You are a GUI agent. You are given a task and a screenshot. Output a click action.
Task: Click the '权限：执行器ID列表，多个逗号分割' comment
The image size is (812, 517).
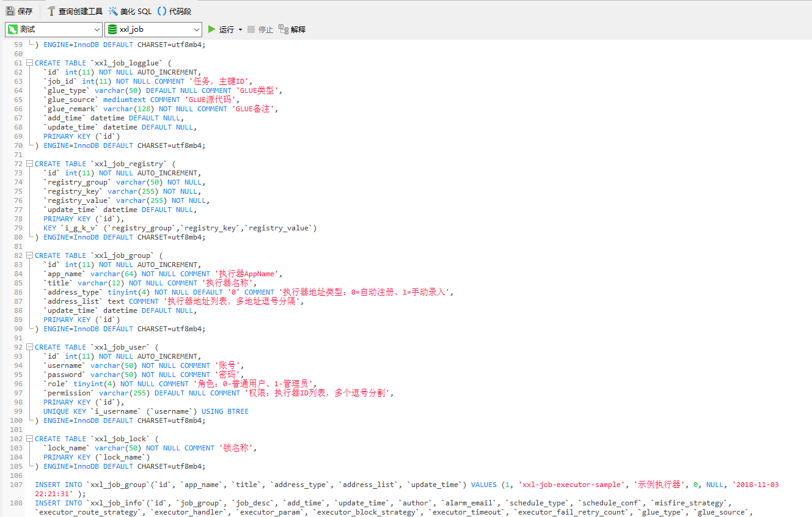[316, 393]
